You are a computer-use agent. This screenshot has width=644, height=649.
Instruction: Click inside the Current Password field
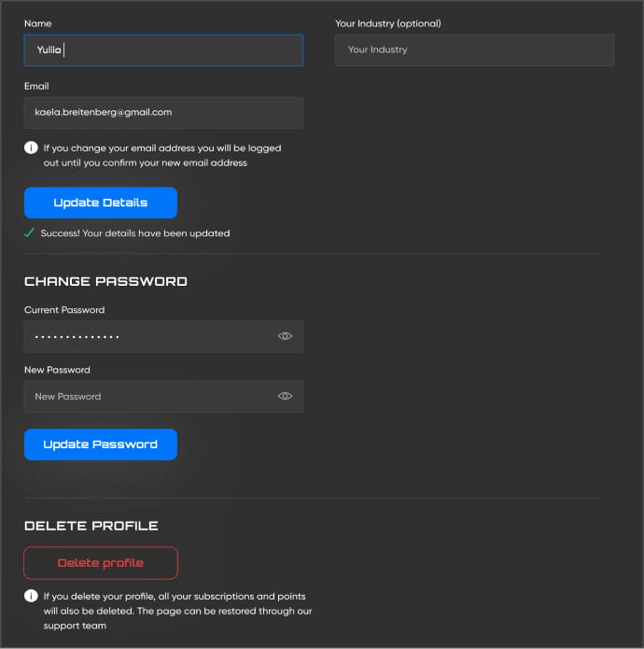click(149, 336)
